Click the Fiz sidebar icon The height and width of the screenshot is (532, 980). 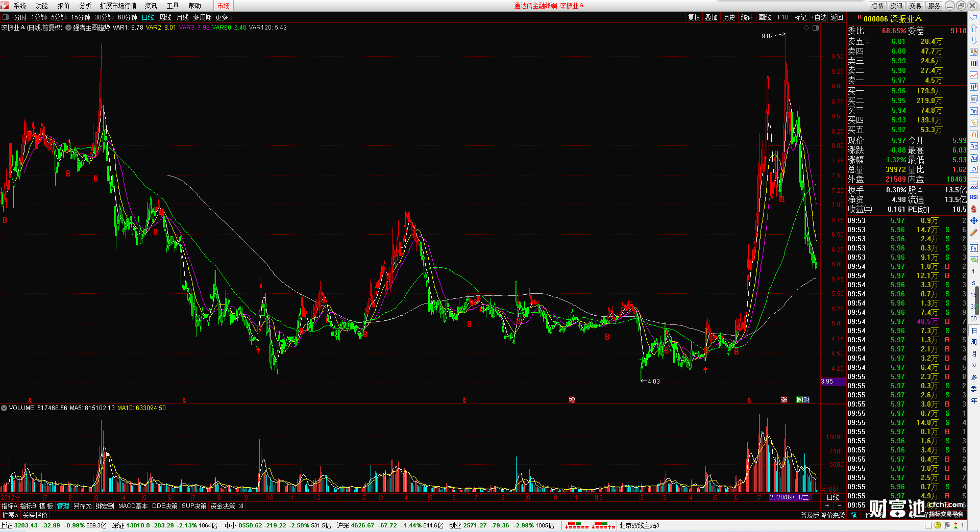[973, 146]
